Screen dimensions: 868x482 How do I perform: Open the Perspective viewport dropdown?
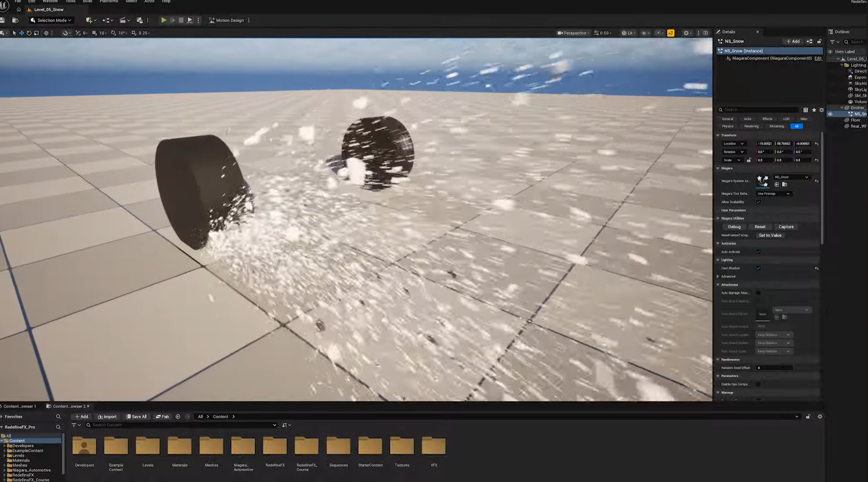click(573, 33)
